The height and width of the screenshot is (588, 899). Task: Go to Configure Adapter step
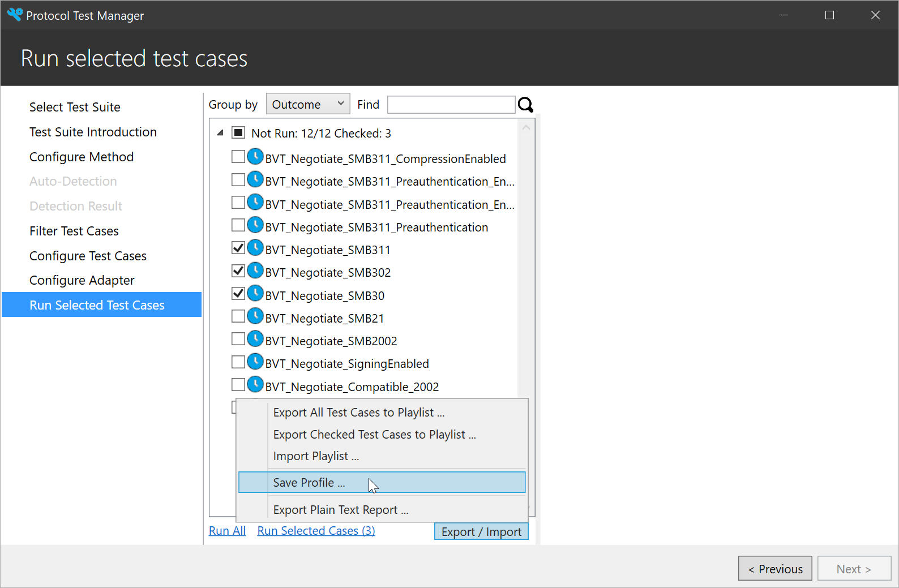click(x=82, y=280)
